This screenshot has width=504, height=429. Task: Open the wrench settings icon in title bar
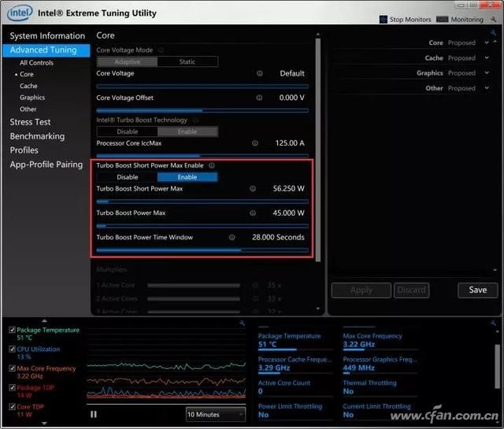(494, 19)
